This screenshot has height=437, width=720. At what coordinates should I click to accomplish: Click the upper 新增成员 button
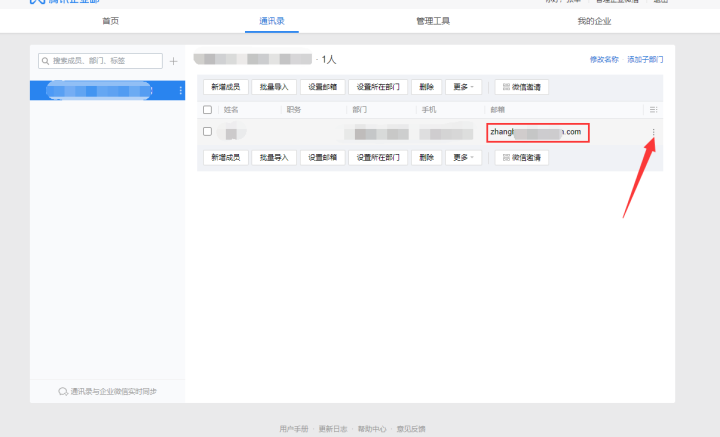pos(225,87)
